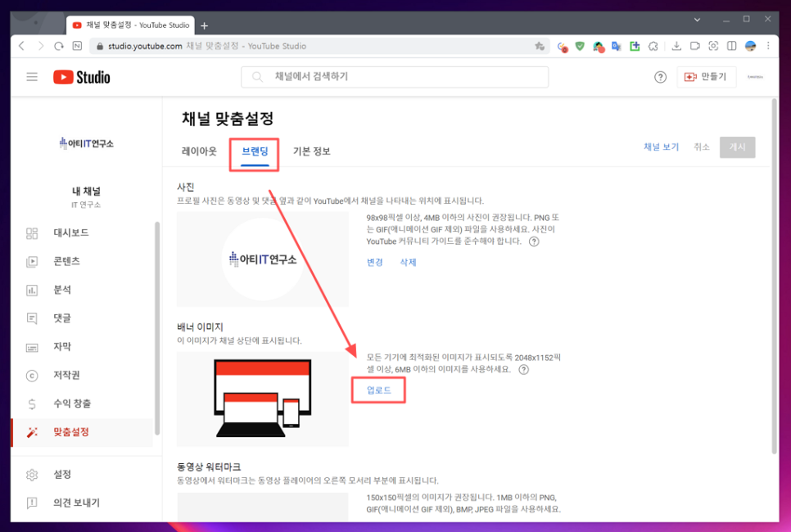Reload the page with the refresh icon
This screenshot has width=791, height=532.
point(59,46)
